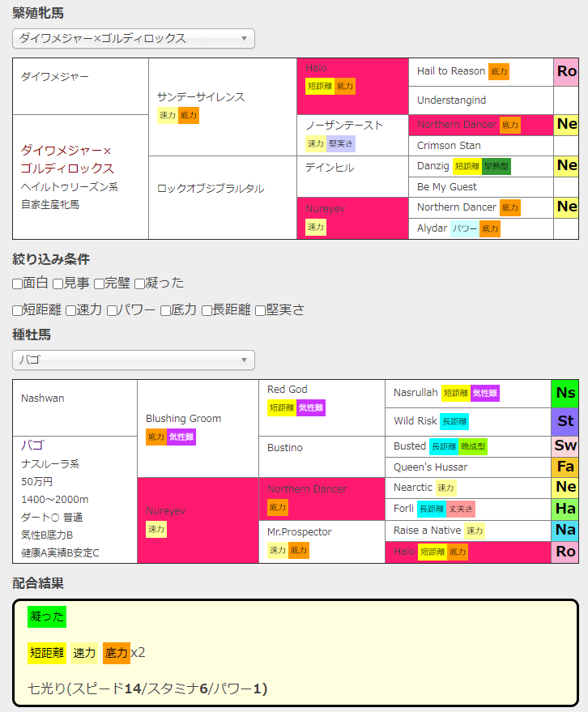
Task: Toggle the 長距離 filter checkbox
Action: [x=207, y=310]
